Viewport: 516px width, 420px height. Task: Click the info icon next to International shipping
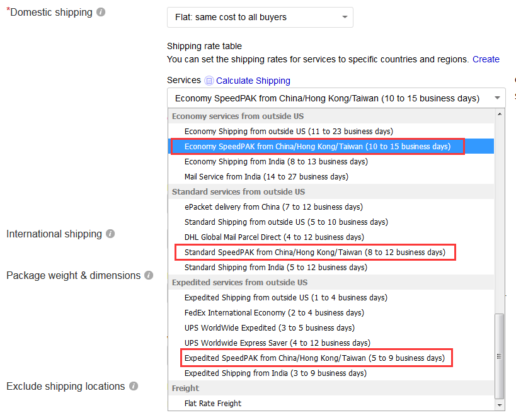[110, 234]
